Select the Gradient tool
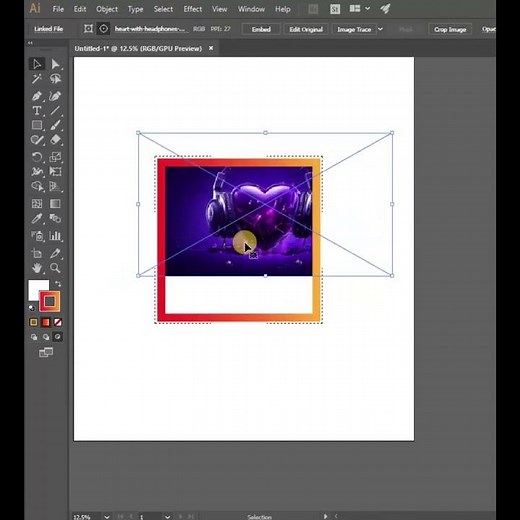Screen dimensions: 520x520 coord(55,204)
